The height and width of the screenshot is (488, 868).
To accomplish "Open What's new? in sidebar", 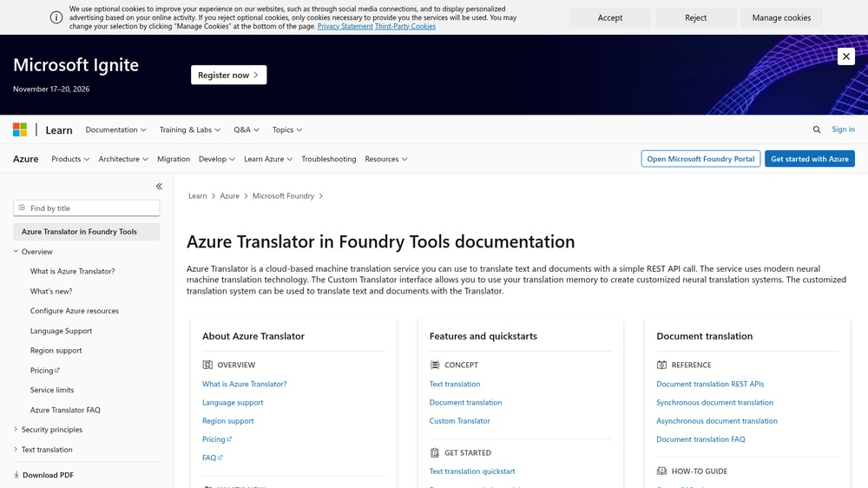I will click(x=51, y=292).
